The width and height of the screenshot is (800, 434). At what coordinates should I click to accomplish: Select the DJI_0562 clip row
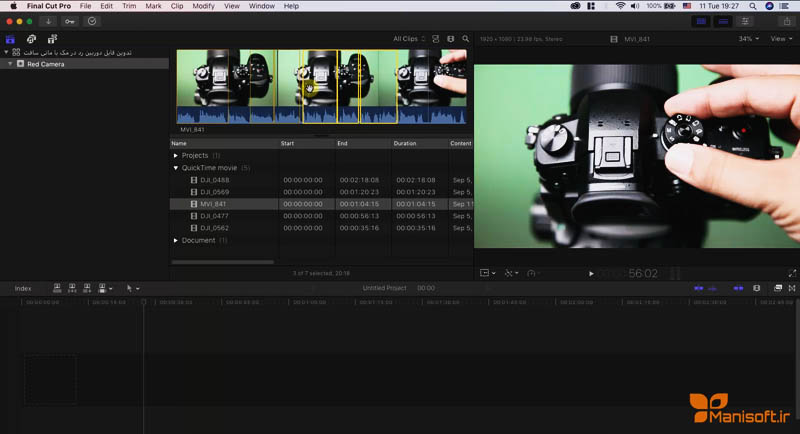pos(321,228)
